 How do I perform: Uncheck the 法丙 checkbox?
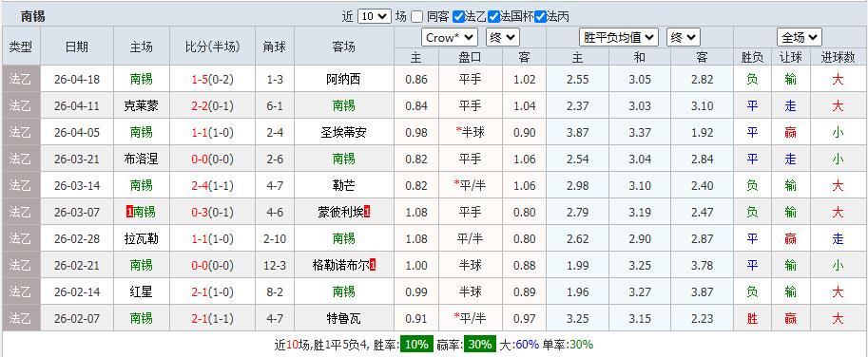coord(540,16)
